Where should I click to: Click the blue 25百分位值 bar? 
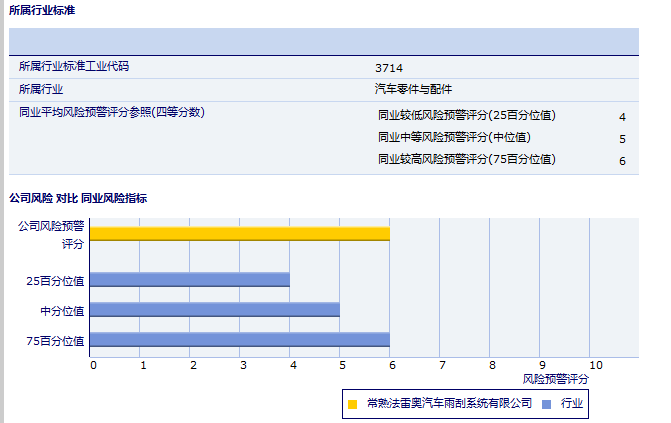click(190, 280)
